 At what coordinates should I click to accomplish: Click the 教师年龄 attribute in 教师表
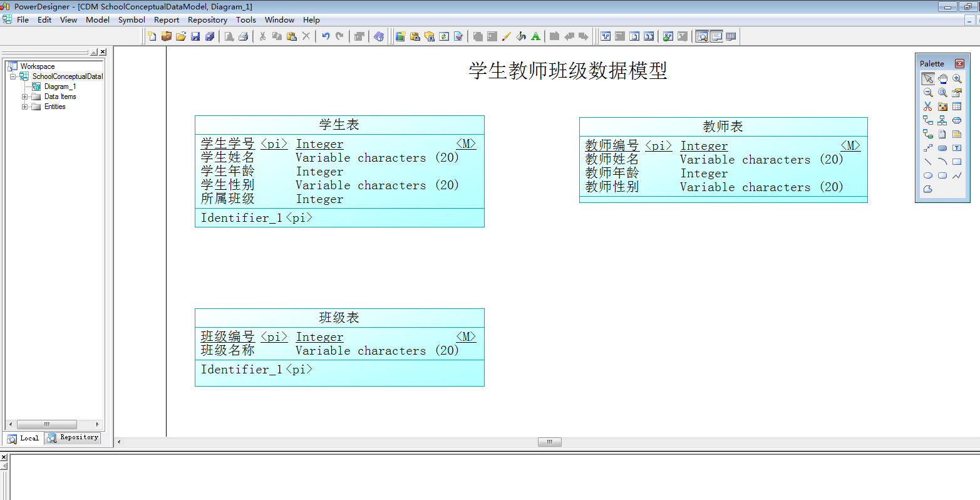[x=612, y=174]
